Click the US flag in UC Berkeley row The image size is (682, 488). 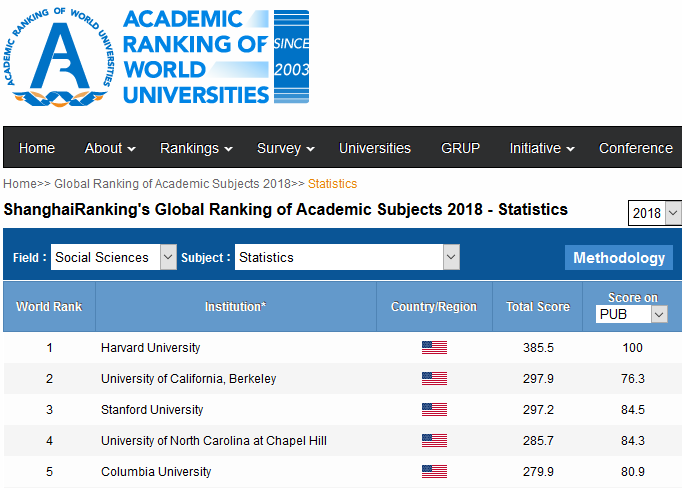pyautogui.click(x=434, y=378)
